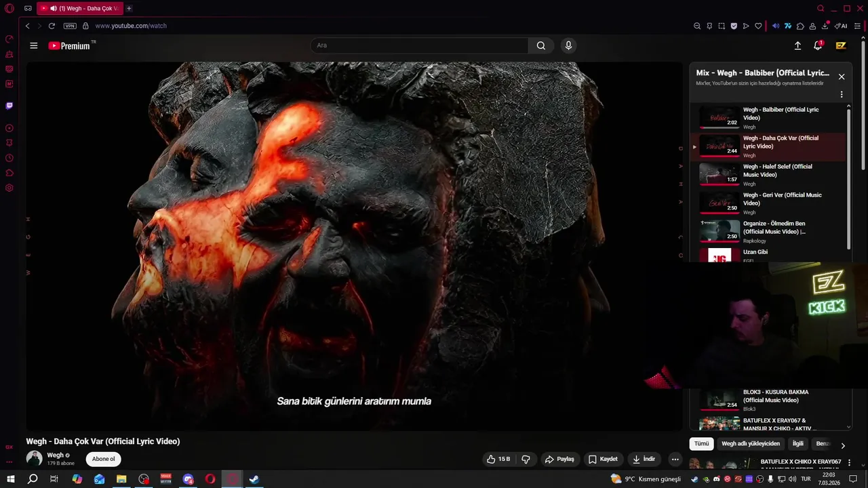Open Twitch in the Opera sidebar
The width and height of the screenshot is (868, 488).
pos(9,106)
